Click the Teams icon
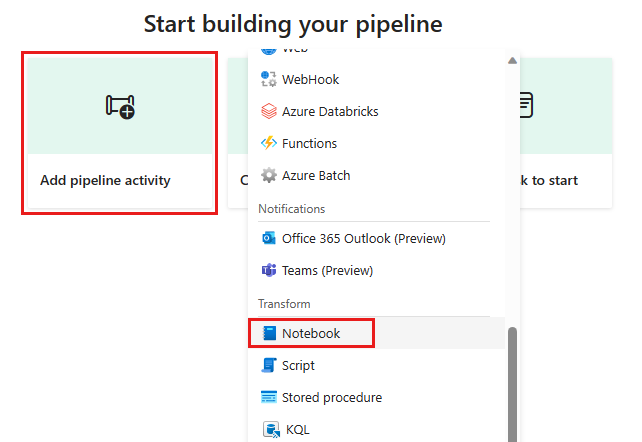The height and width of the screenshot is (442, 642). [x=268, y=270]
